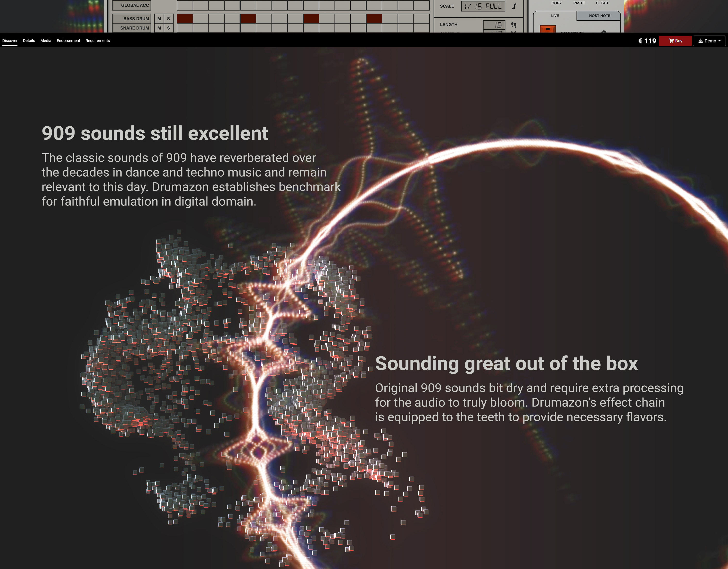The height and width of the screenshot is (569, 728).
Task: Enable the first Global Acc step
Action: (185, 5)
